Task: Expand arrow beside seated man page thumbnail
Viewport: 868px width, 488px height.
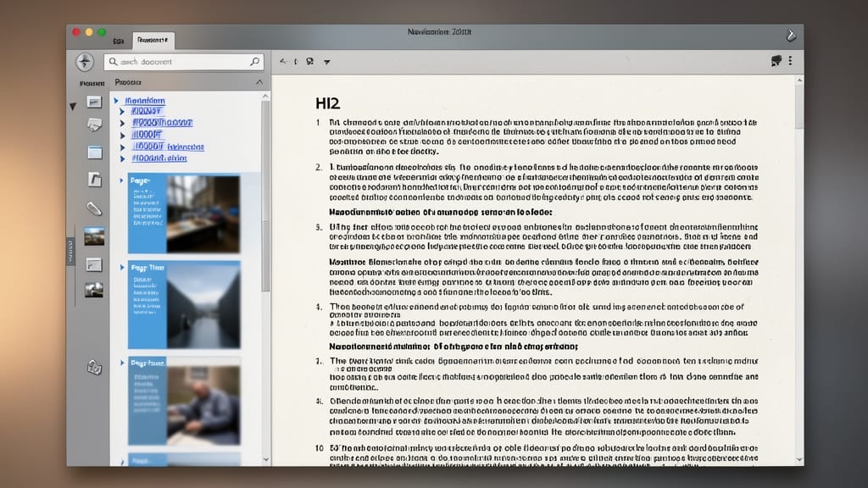Action: [x=122, y=363]
